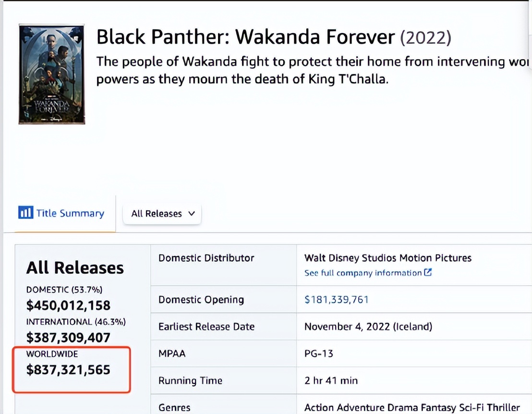Click Walt Disney Studios Motion Pictures distributor name
Screen dimensions: 532x414
[387, 258]
